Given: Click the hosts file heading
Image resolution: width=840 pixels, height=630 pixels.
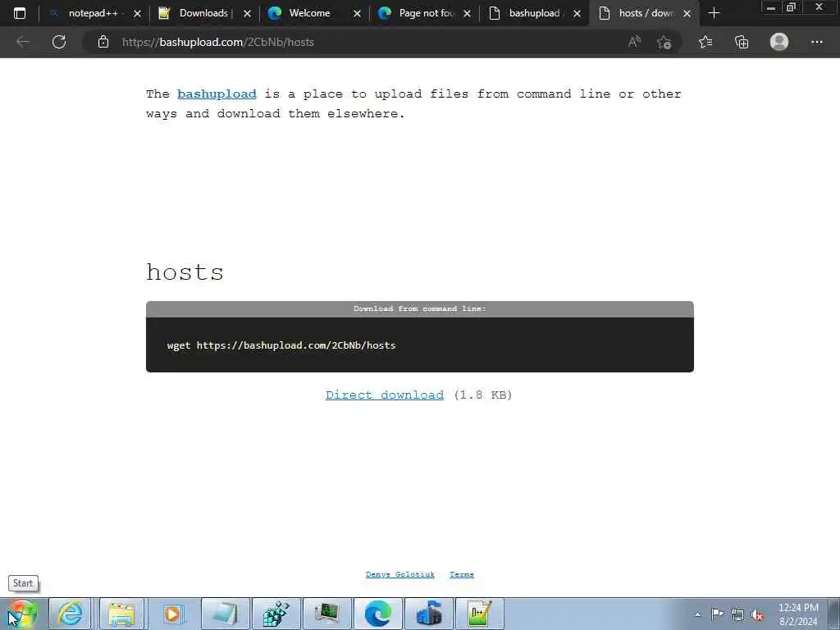Looking at the screenshot, I should [185, 272].
